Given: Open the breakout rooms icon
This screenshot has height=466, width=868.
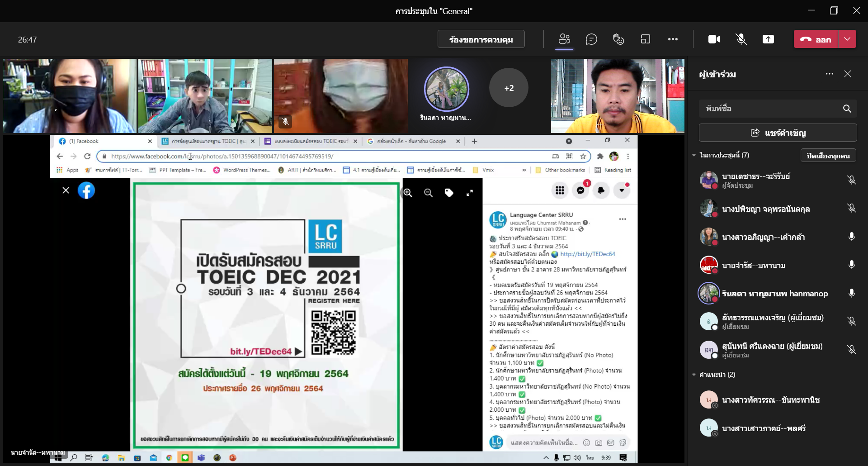Looking at the screenshot, I should coord(646,39).
